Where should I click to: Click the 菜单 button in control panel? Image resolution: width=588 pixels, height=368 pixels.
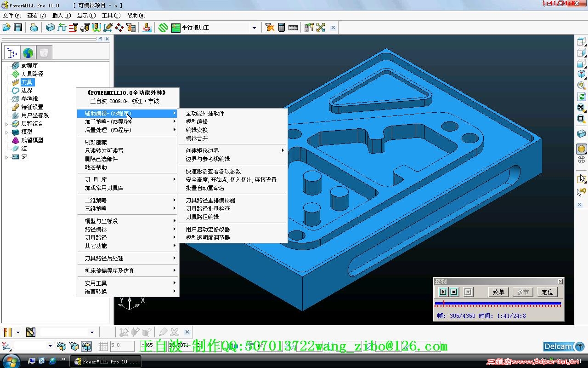[498, 292]
